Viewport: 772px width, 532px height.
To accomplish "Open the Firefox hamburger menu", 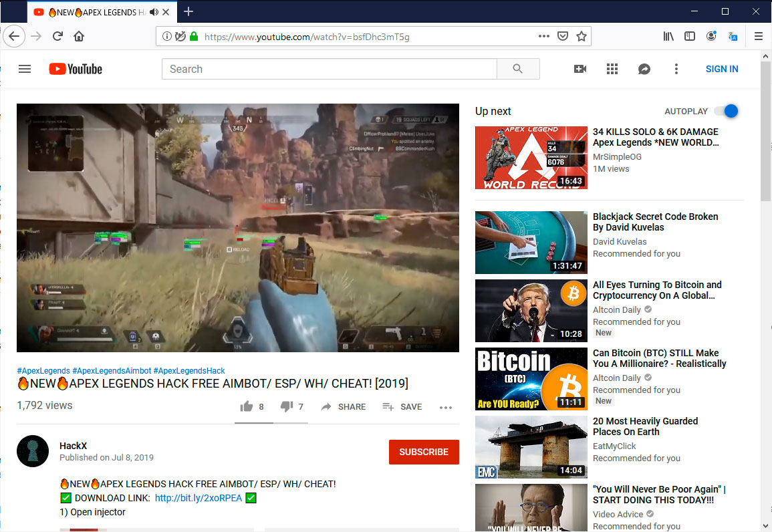I will 758,36.
